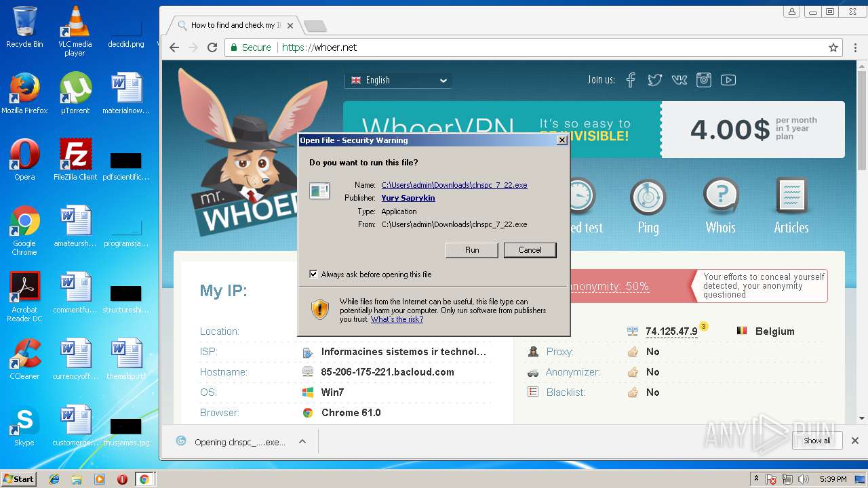This screenshot has width=868, height=488.
Task: Launch FileZilla Client shortcut
Action: (75, 159)
